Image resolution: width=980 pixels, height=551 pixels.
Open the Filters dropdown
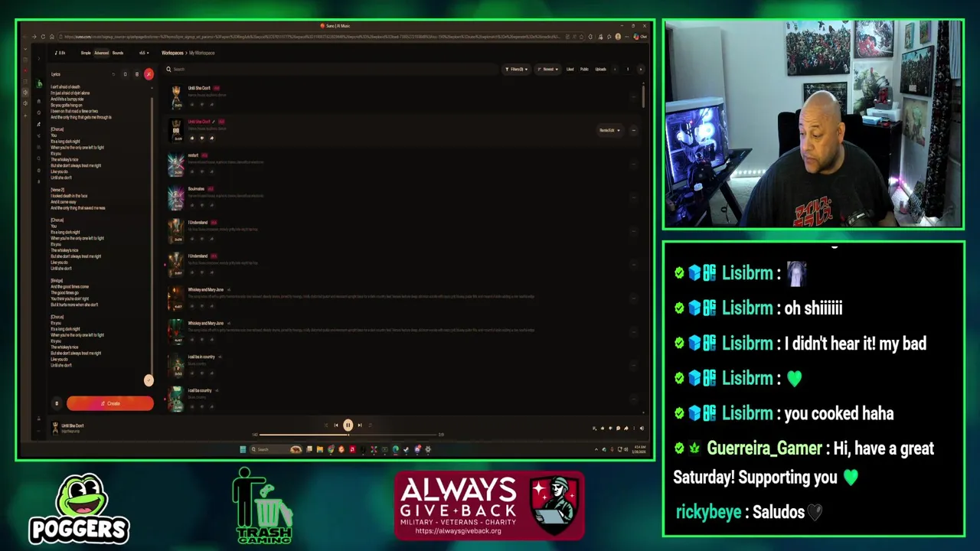coord(516,69)
